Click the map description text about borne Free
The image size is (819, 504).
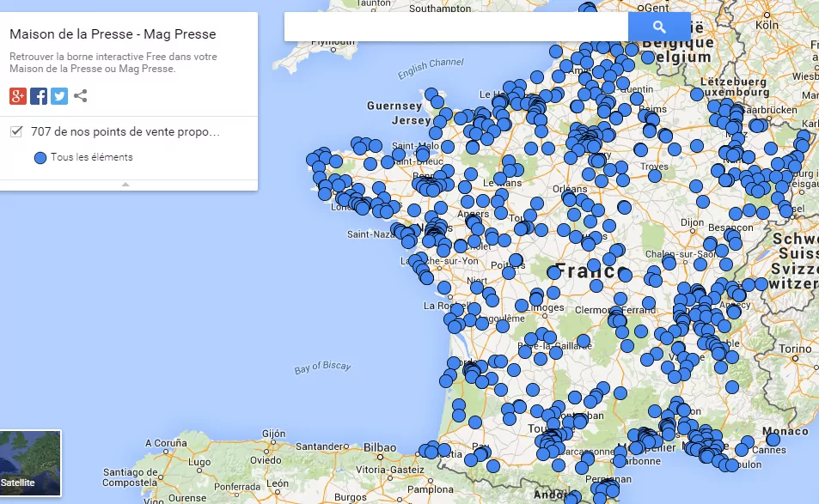tap(113, 63)
